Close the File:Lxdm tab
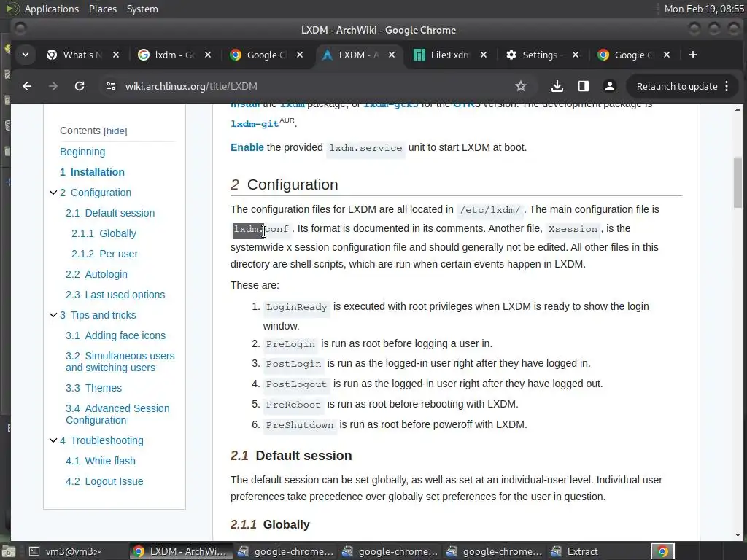Viewport: 747px width, 560px height. [x=484, y=55]
